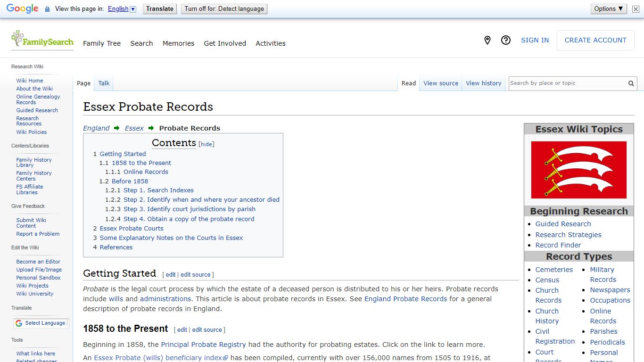Open Wiki Policies link

click(x=32, y=132)
